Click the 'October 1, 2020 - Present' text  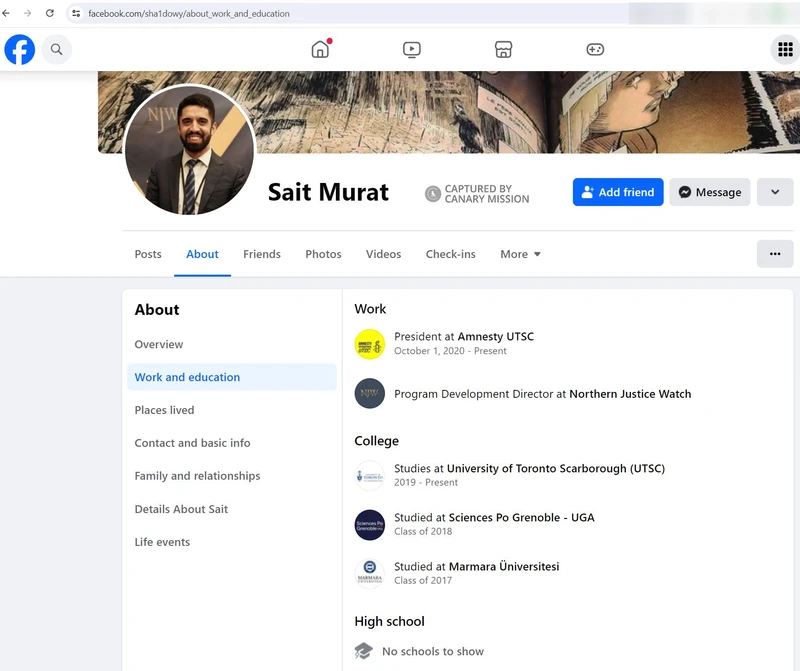coord(450,351)
